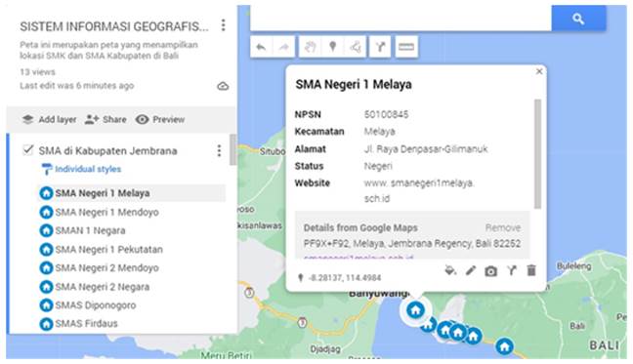Open Jembrana layer three-dot options menu
The image size is (633, 364).
[219, 150]
